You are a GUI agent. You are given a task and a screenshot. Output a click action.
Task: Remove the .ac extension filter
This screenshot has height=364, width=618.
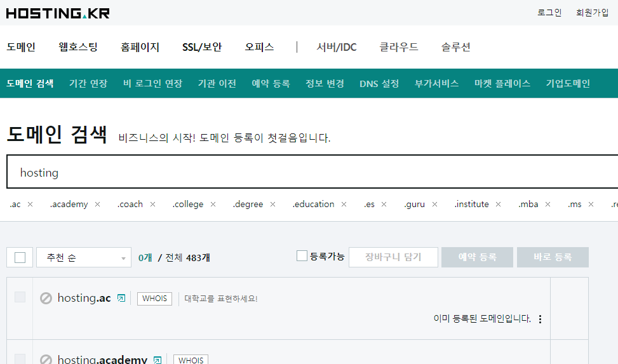click(30, 205)
